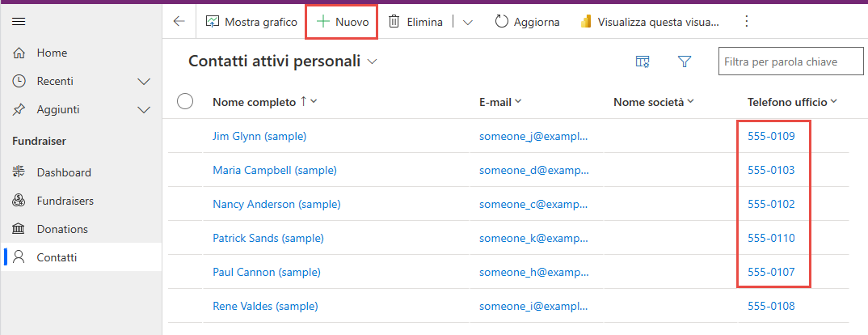Click the filter funnel icon

(685, 61)
